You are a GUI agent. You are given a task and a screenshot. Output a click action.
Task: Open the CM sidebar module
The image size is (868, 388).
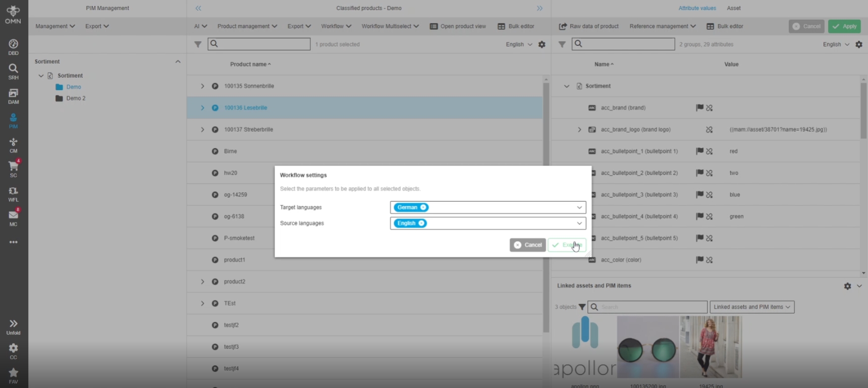point(14,145)
